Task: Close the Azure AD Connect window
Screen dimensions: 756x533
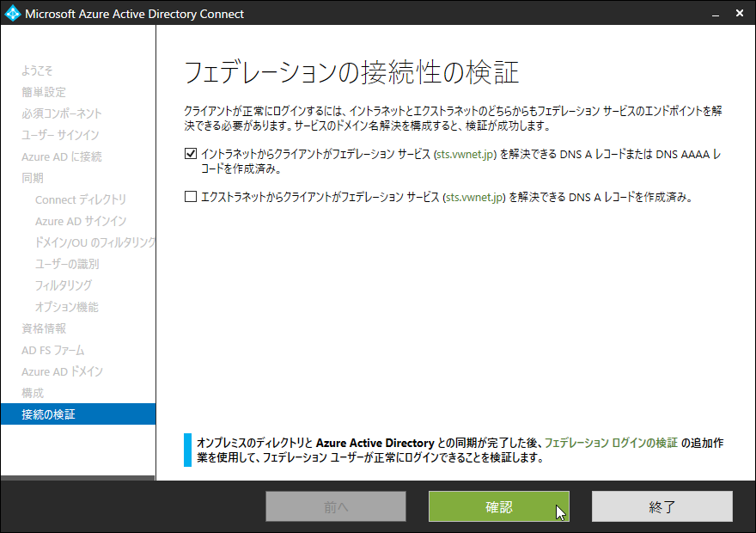Action: pyautogui.click(x=740, y=14)
